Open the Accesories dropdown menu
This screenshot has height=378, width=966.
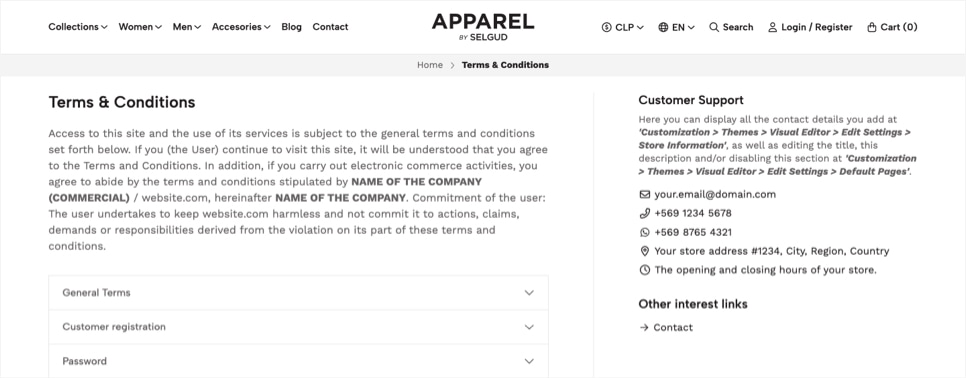coord(242,27)
